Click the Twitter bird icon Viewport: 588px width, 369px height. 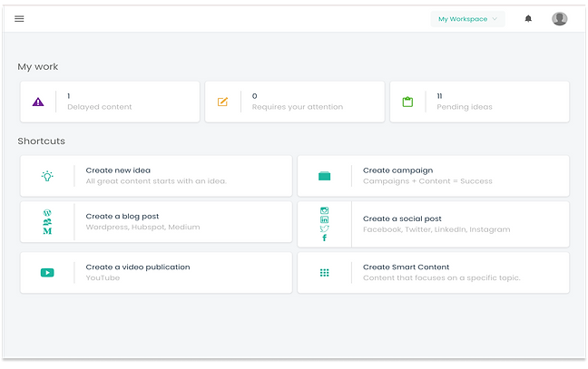[x=324, y=228]
